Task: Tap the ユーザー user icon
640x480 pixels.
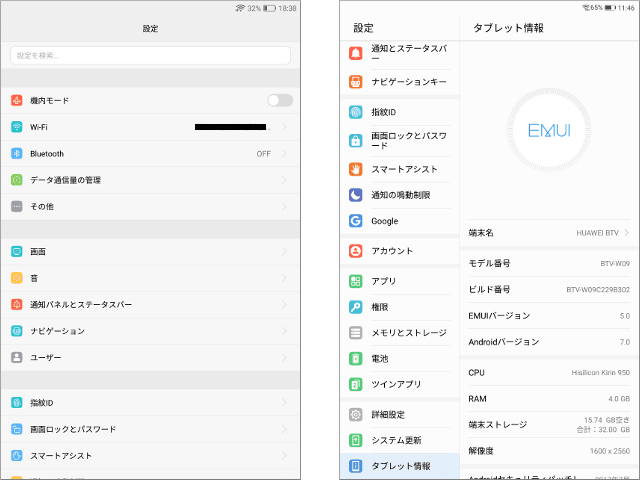Action: coord(17,358)
